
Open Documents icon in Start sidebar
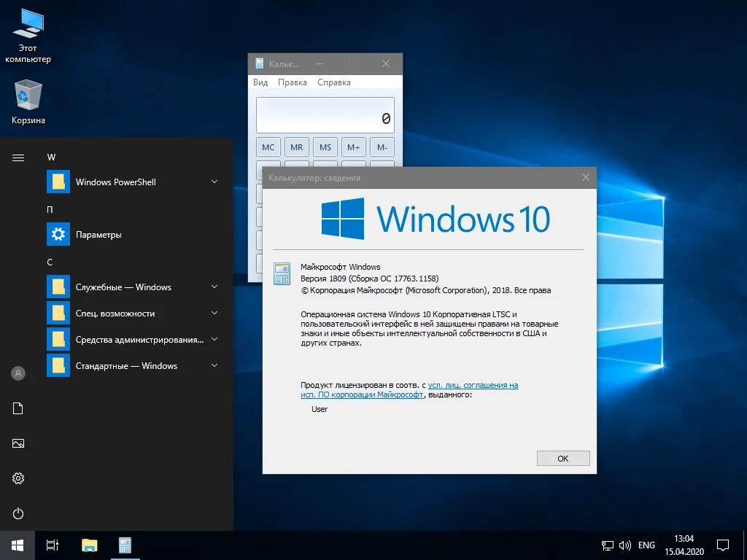(18, 408)
